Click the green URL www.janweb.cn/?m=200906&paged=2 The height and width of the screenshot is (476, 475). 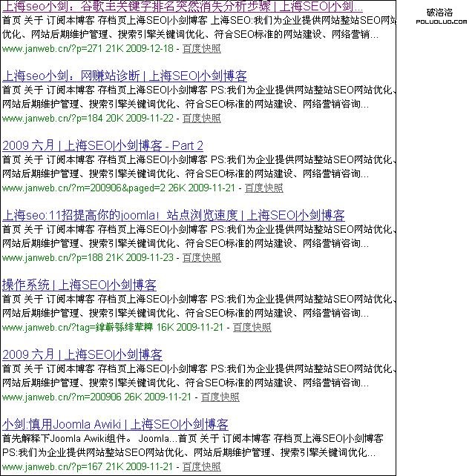coord(84,188)
